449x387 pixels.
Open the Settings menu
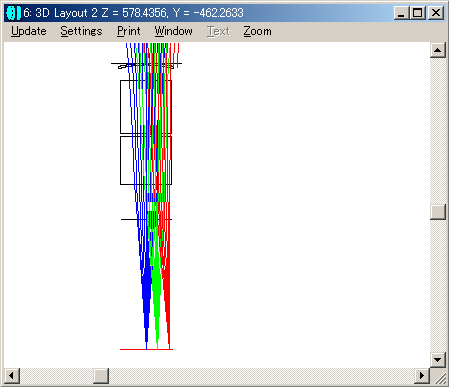tap(81, 31)
